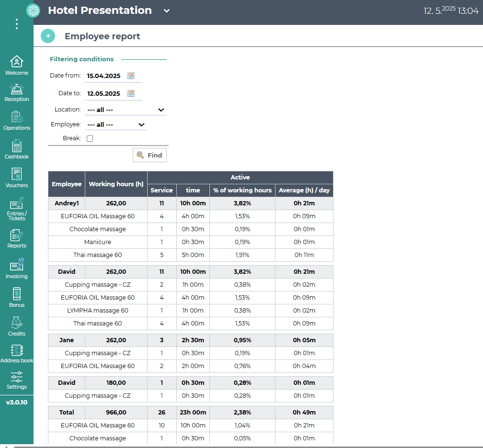Open the Invoicing section
The height and width of the screenshot is (448, 483).
tap(17, 269)
